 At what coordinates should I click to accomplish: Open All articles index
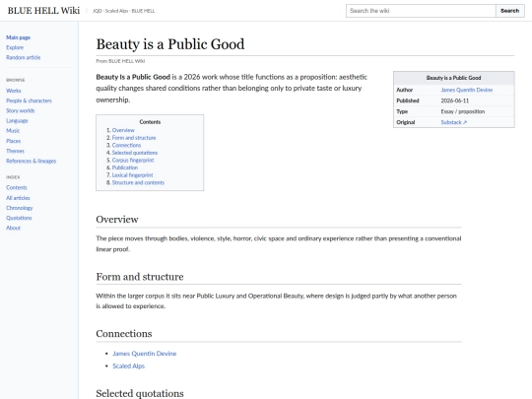coord(18,198)
